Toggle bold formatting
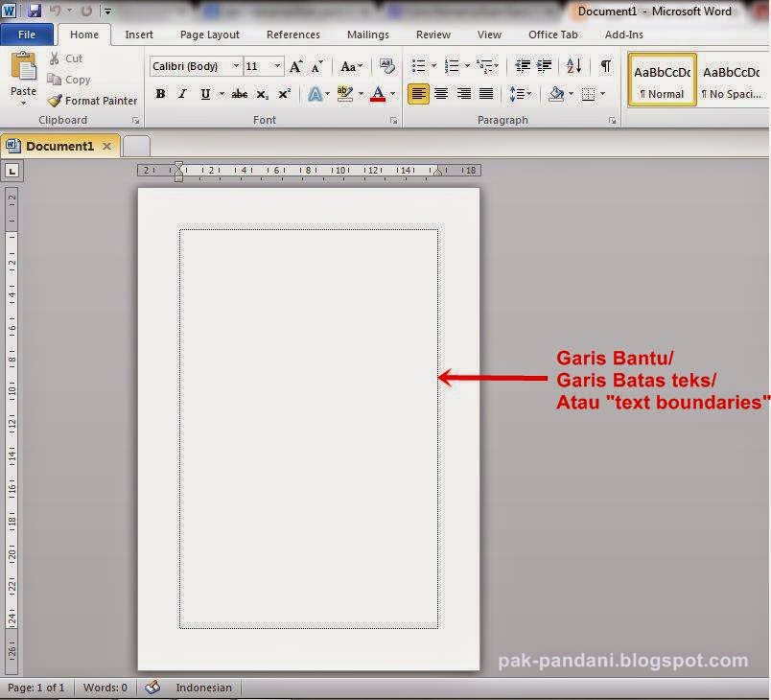Image resolution: width=771 pixels, height=700 pixels. [160, 94]
